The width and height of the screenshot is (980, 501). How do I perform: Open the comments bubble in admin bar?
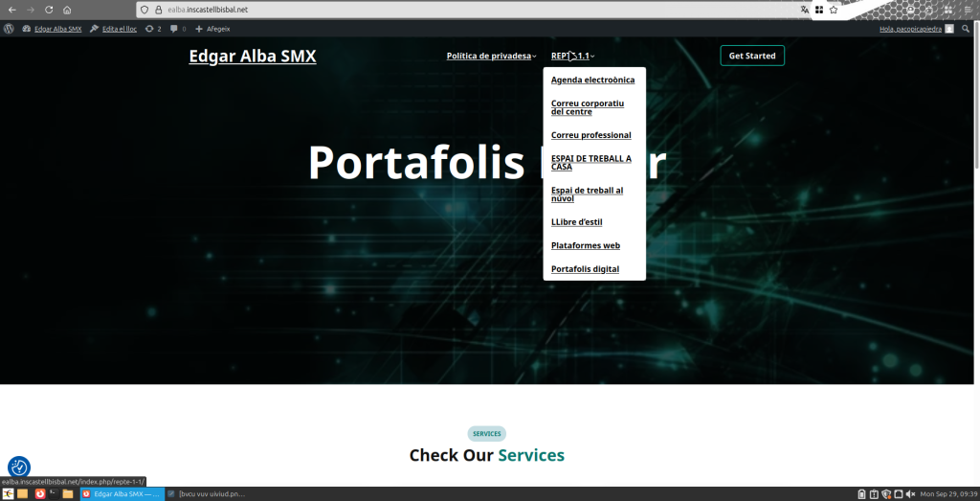tap(178, 29)
